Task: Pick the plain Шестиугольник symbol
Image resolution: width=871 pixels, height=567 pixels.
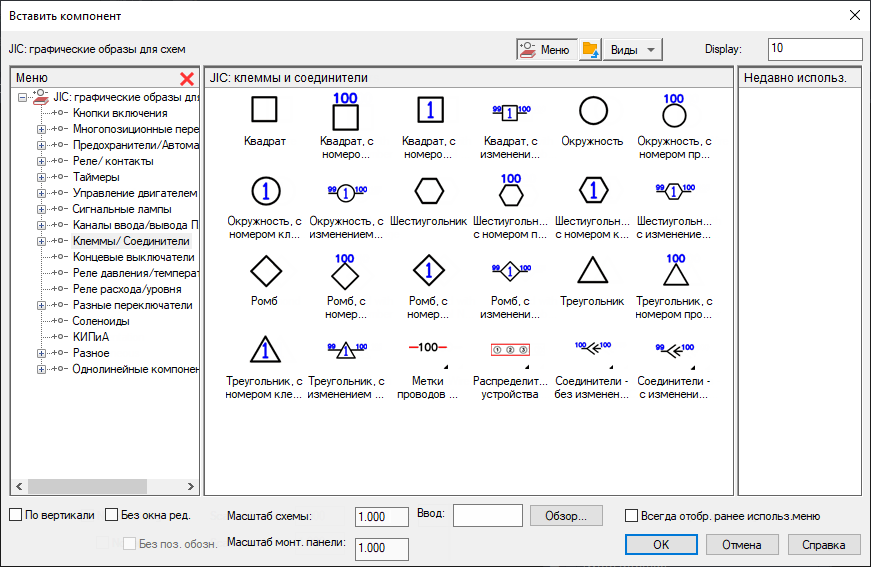Action: tap(429, 191)
